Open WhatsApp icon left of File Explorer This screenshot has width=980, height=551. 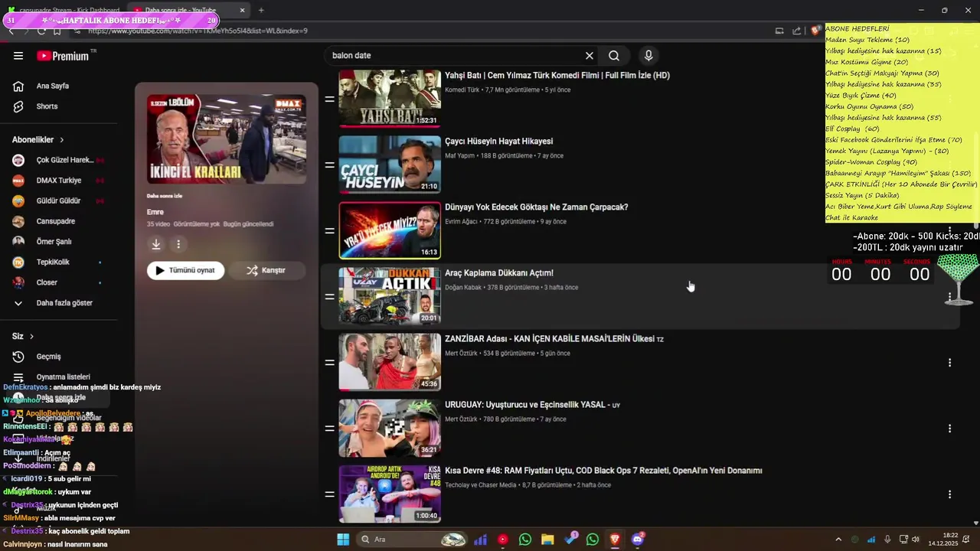tap(525, 540)
